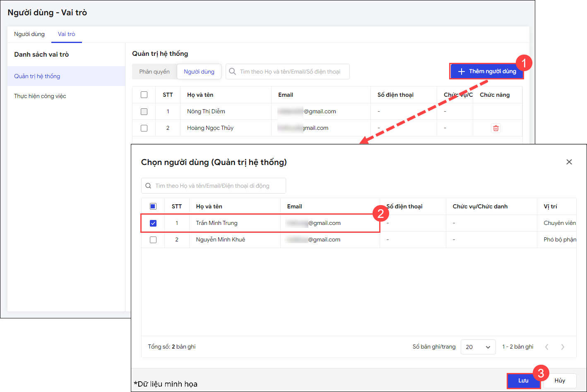Go to previous page of records

(x=547, y=347)
